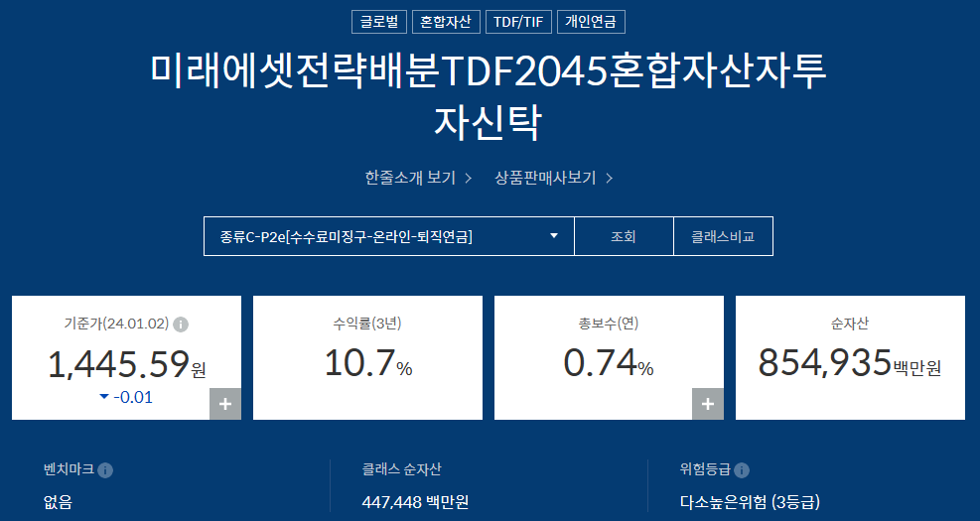Click the 854,935백만원 net assets value
This screenshot has width=980, height=521.
pyautogui.click(x=849, y=363)
